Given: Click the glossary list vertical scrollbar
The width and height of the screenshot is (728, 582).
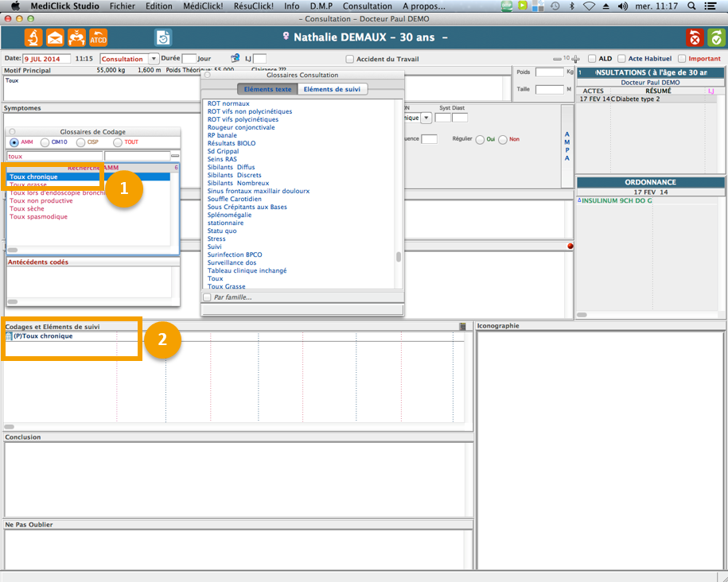Looking at the screenshot, I should [399, 258].
